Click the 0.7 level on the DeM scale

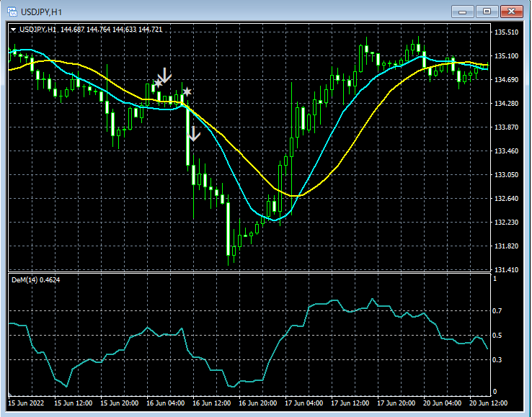click(x=497, y=311)
